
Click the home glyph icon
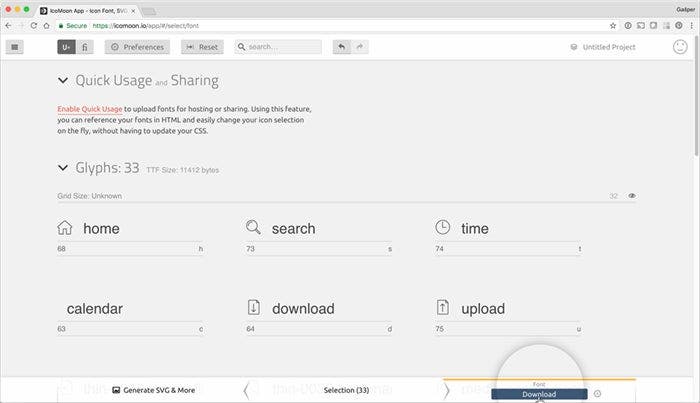pyautogui.click(x=66, y=228)
